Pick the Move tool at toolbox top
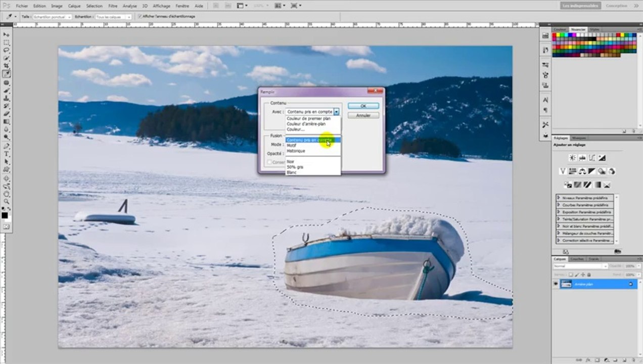 (x=7, y=34)
